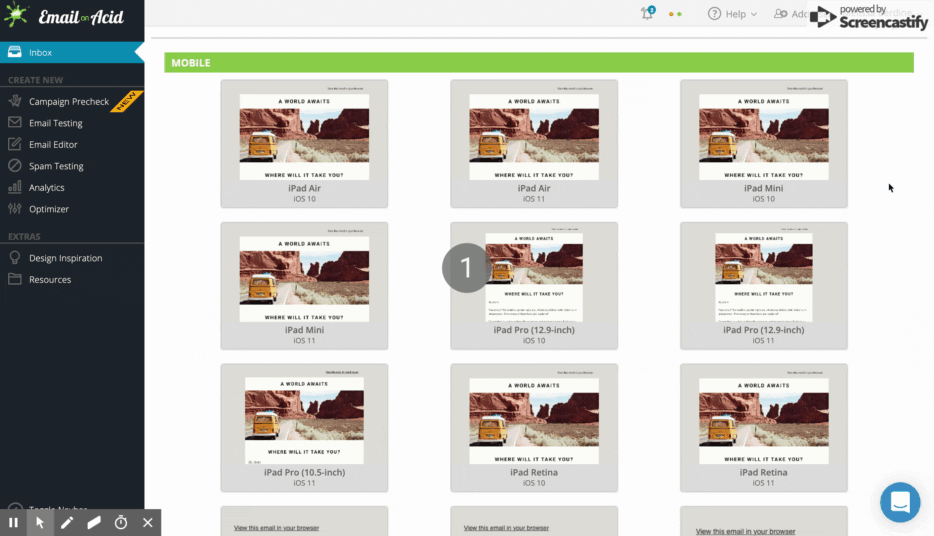Open Campaign Precheck in sidebar
The image size is (934, 536).
68,102
